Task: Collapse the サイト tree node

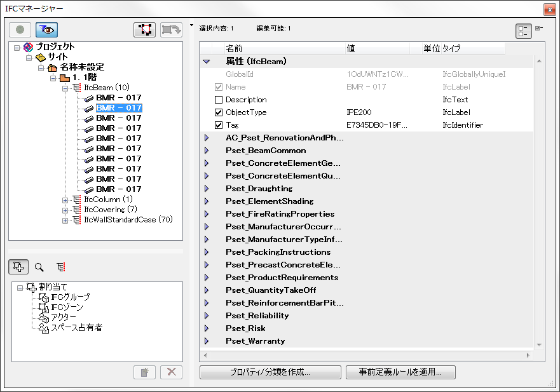Action: pyautogui.click(x=29, y=57)
